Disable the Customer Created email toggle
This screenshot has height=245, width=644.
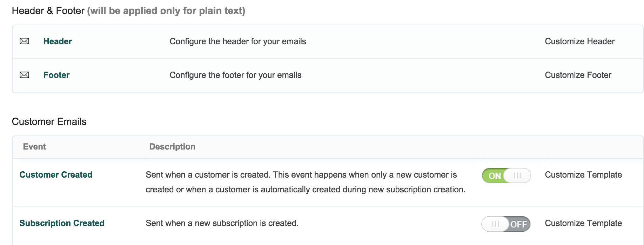click(506, 176)
